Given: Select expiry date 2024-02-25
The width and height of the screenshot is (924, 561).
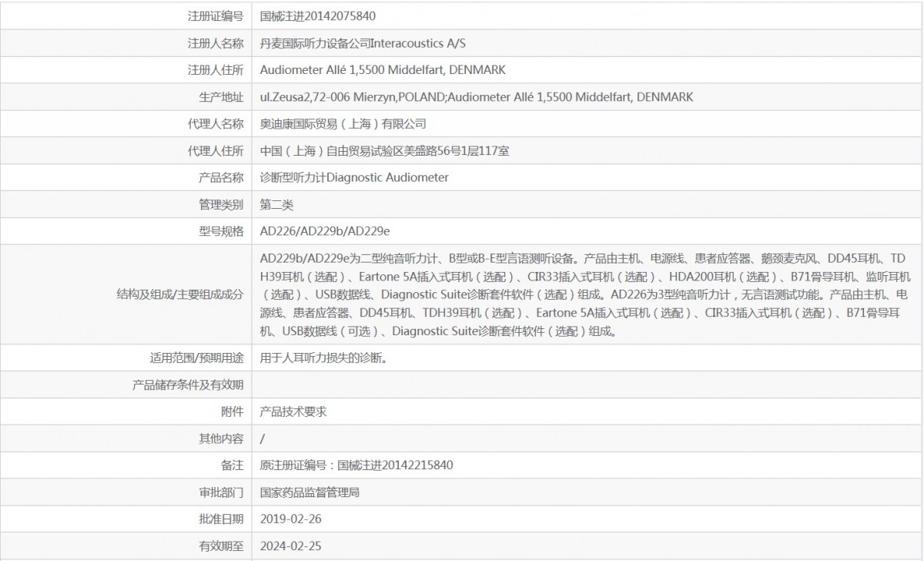Looking at the screenshot, I should point(290,546).
